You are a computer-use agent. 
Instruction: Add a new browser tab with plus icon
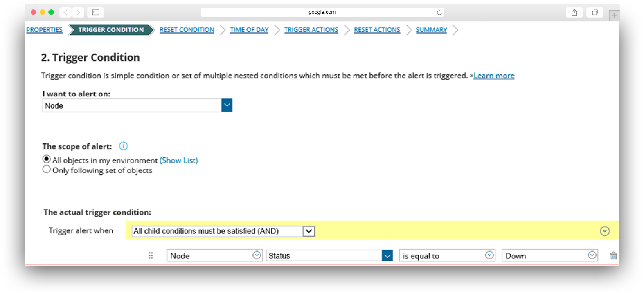point(614,16)
